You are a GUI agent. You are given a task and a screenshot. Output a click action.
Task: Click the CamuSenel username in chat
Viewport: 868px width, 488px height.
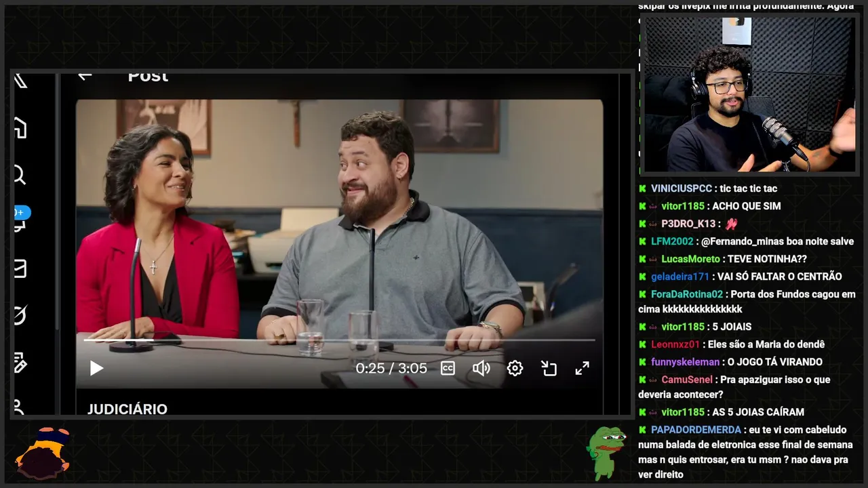pyautogui.click(x=687, y=380)
